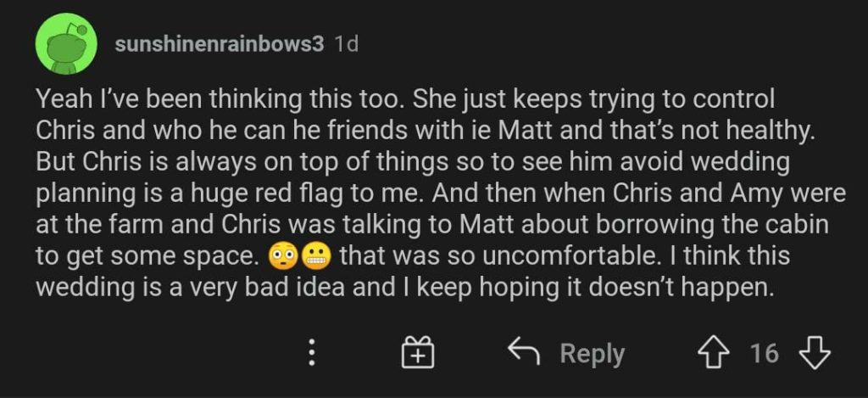Image resolution: width=868 pixels, height=398 pixels.
Task: Click the Reply text button
Action: pos(592,353)
